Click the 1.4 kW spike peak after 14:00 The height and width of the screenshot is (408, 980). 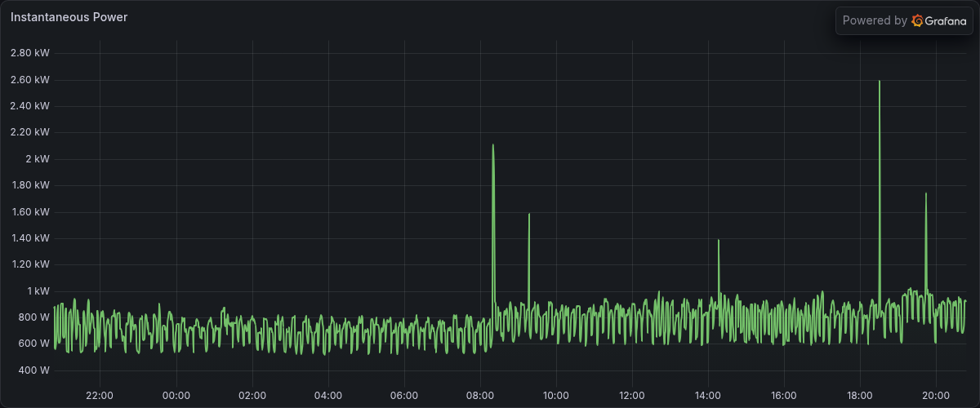click(718, 240)
